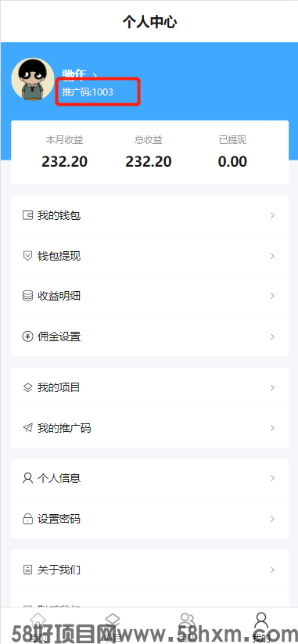
Task: Open the user avatar picture
Action: 33,79
